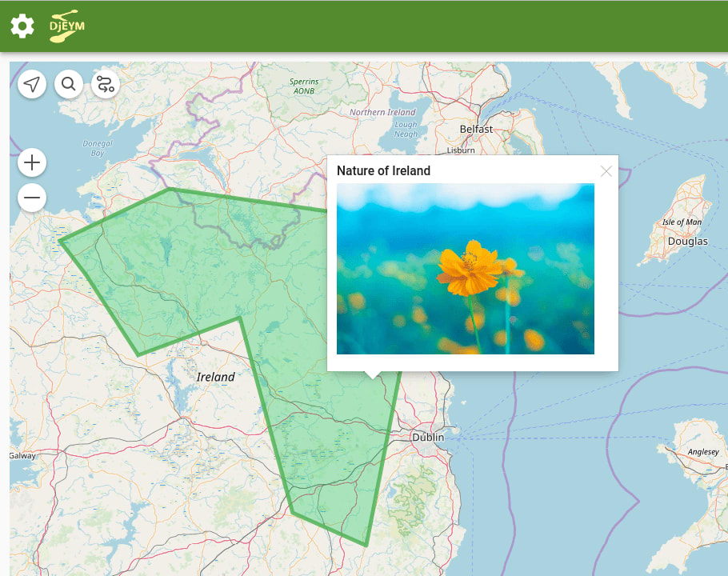The width and height of the screenshot is (728, 576).
Task: Zoom in using the plus control
Action: (31, 162)
